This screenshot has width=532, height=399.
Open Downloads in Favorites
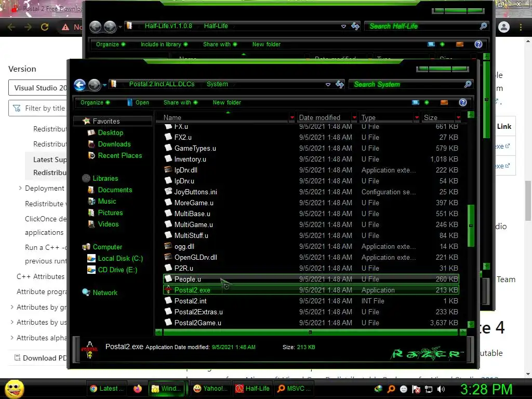coord(114,144)
